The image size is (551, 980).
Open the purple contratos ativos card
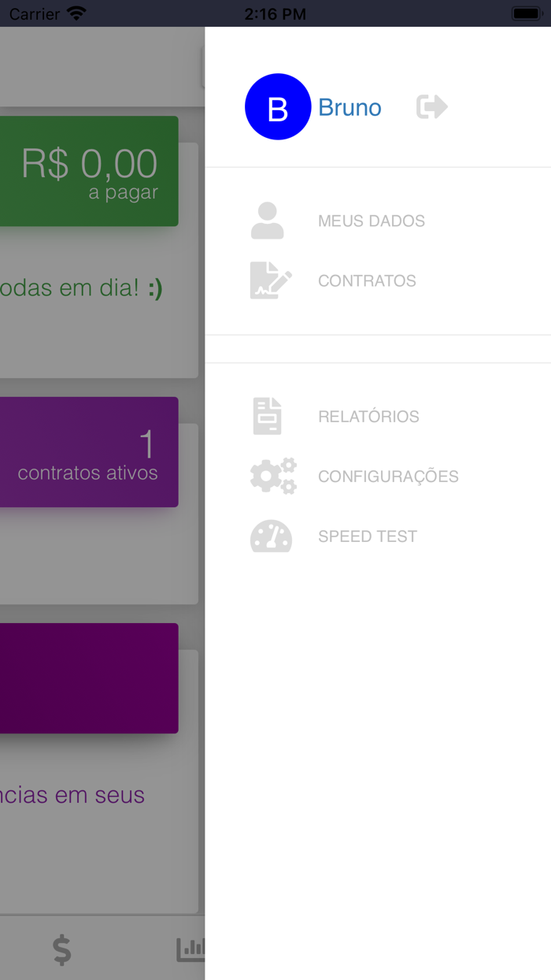(89, 451)
